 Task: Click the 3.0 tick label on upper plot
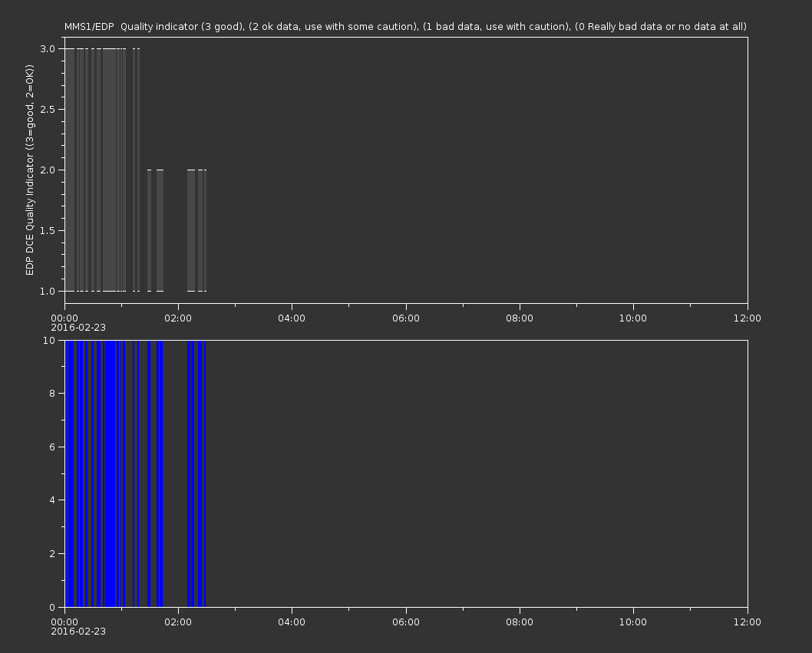point(48,48)
